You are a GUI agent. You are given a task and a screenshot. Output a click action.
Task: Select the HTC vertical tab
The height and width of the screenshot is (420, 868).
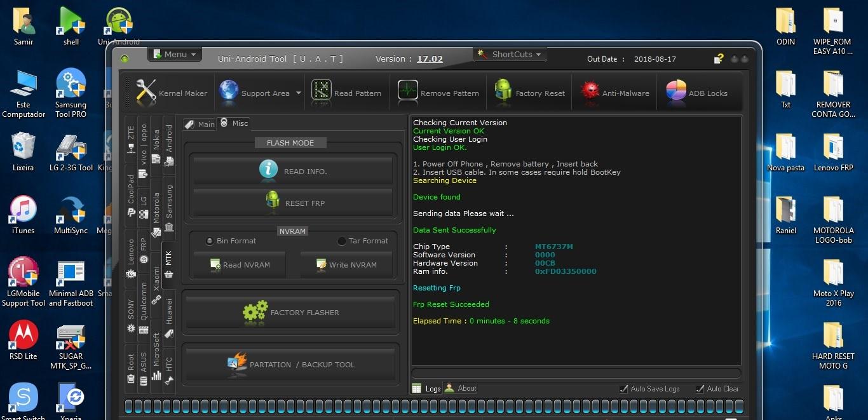[x=169, y=370]
